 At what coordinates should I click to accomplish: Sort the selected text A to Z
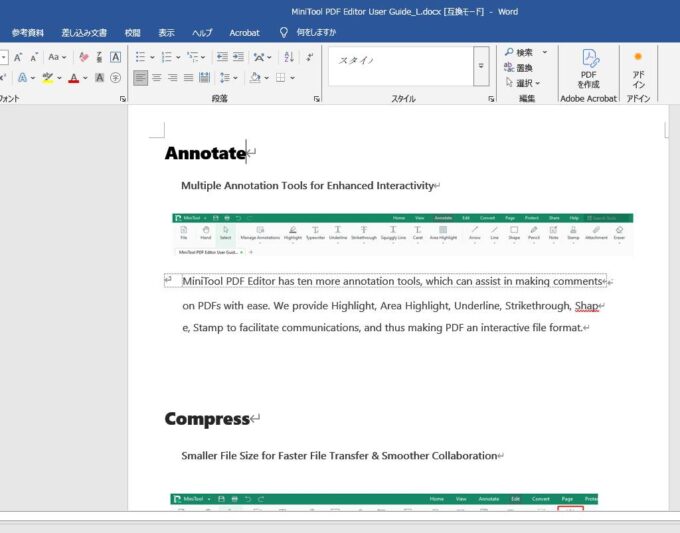point(289,57)
